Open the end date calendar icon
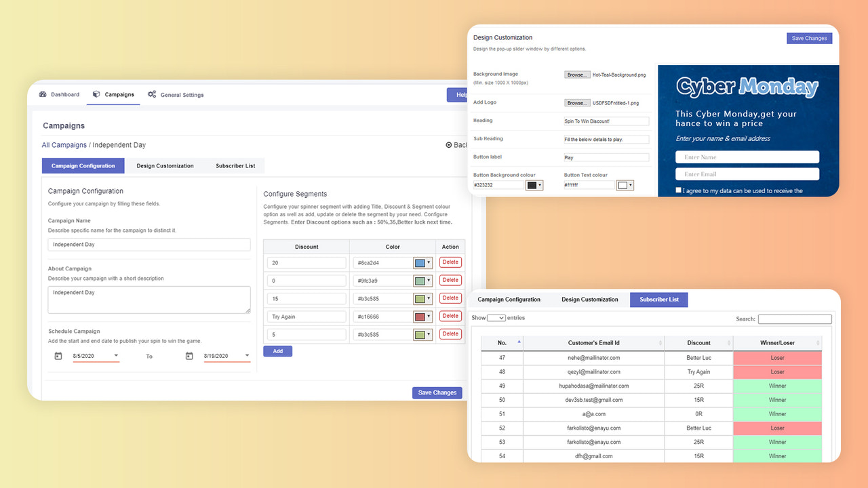The width and height of the screenshot is (868, 488). point(189,355)
